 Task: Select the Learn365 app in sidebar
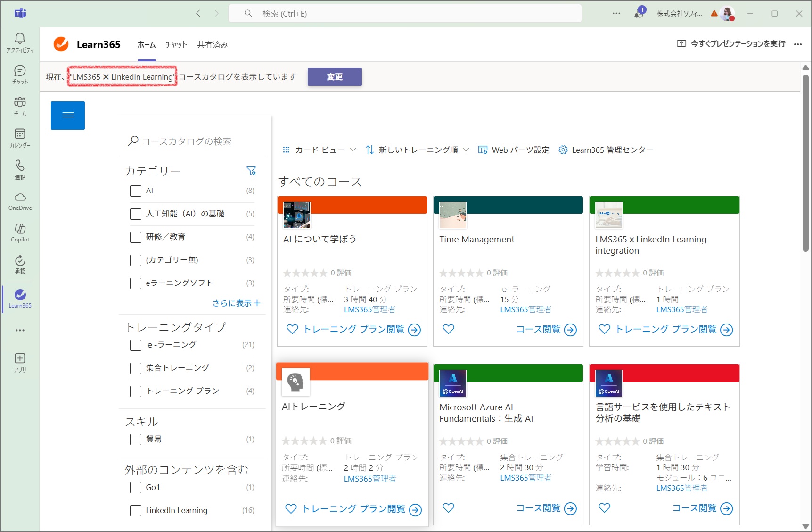pos(20,299)
